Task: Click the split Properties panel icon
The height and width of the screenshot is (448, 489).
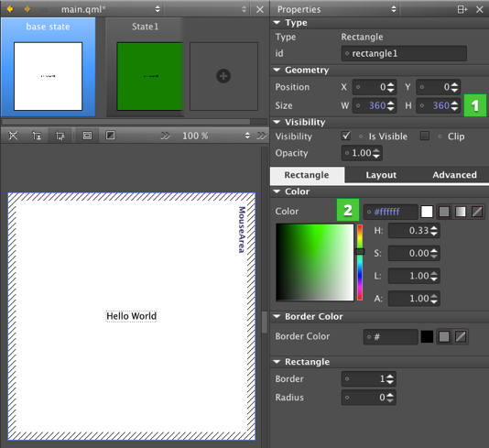Action: pos(462,9)
